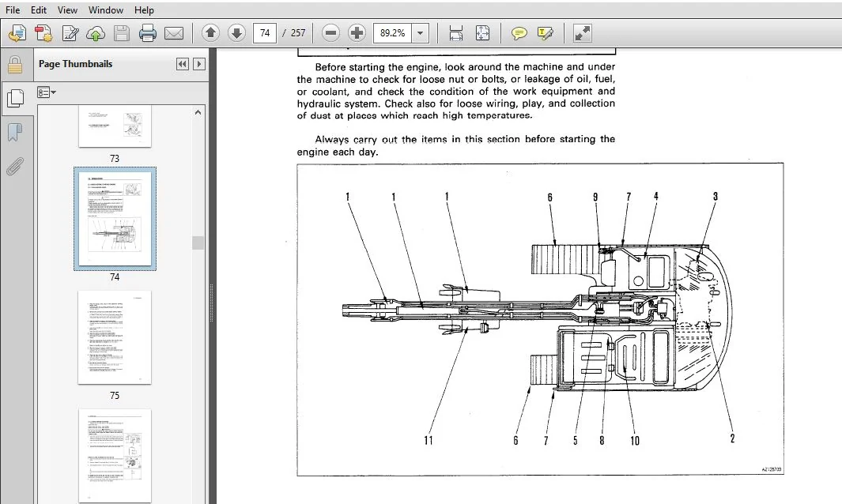Click the Page Thumbnails panel title
This screenshot has width=842, height=504.
(x=76, y=64)
